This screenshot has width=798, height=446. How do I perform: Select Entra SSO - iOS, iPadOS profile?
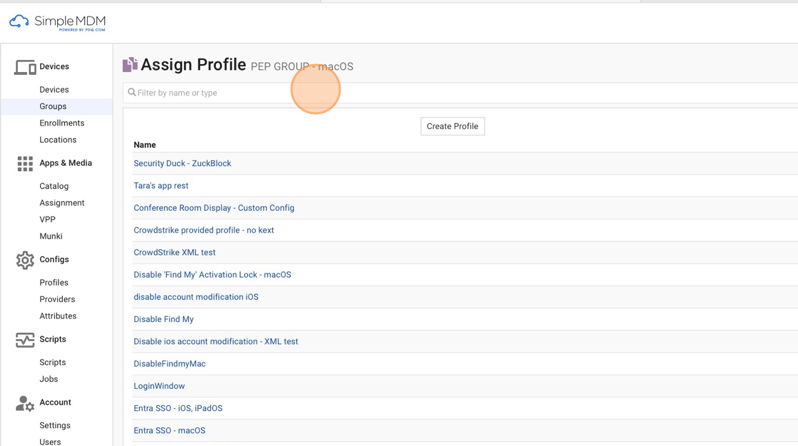178,408
